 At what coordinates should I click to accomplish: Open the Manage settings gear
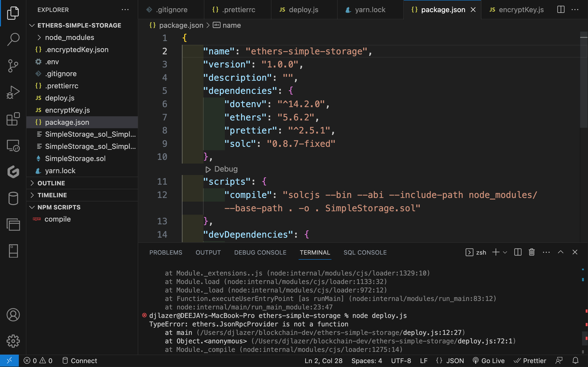(x=13, y=341)
